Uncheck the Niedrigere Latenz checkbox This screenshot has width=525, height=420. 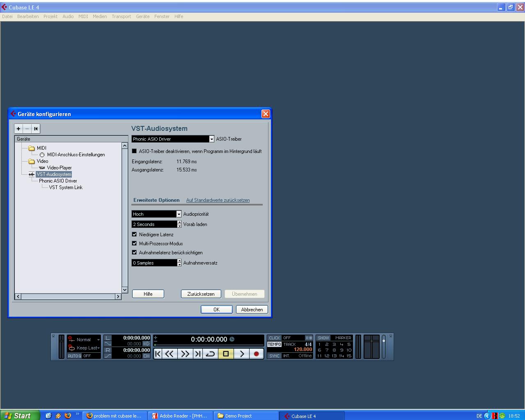[x=134, y=235]
